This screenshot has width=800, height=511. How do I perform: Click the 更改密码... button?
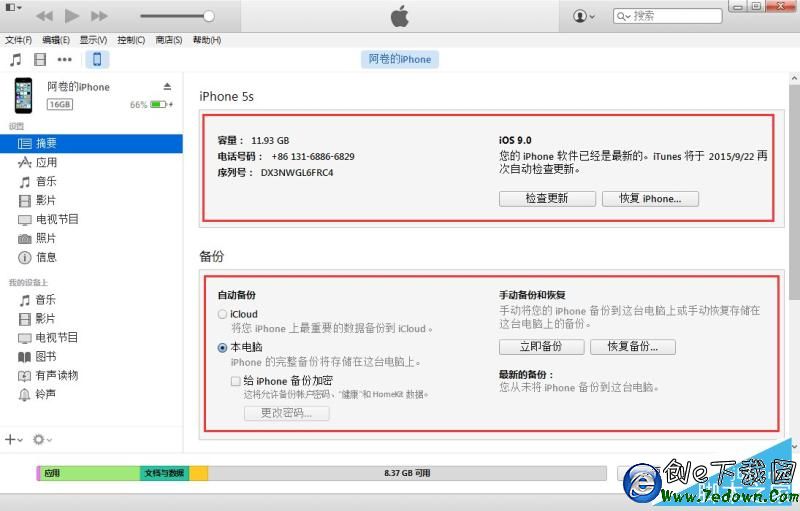(286, 413)
